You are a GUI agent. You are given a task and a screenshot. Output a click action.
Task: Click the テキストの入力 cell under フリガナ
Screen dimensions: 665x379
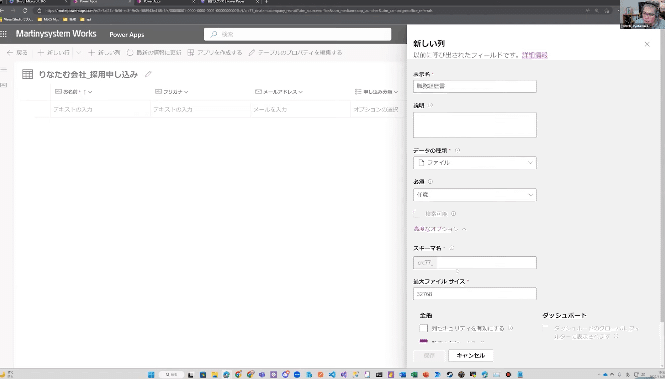[200, 109]
